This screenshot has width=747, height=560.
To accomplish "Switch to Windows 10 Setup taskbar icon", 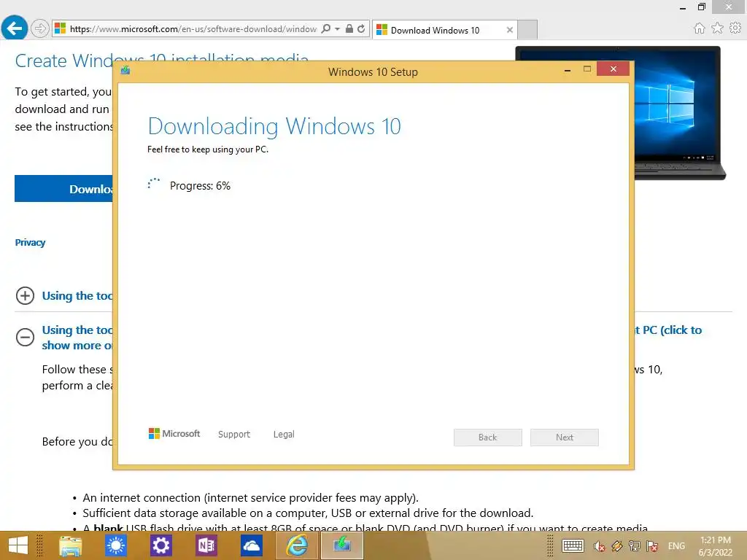I will click(341, 545).
